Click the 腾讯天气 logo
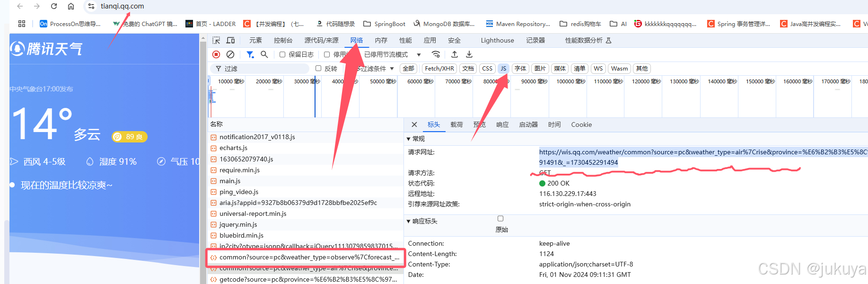Screen dimensions: 868x284 click(x=46, y=48)
